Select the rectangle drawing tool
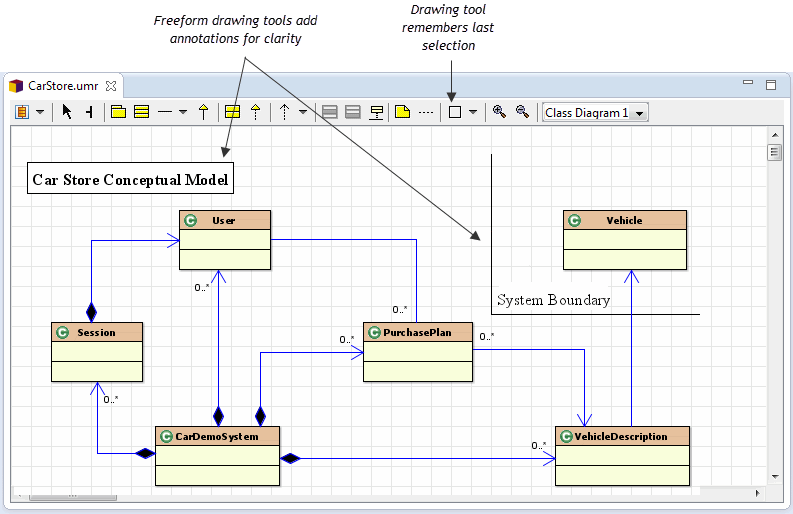The image size is (793, 514). pyautogui.click(x=454, y=112)
